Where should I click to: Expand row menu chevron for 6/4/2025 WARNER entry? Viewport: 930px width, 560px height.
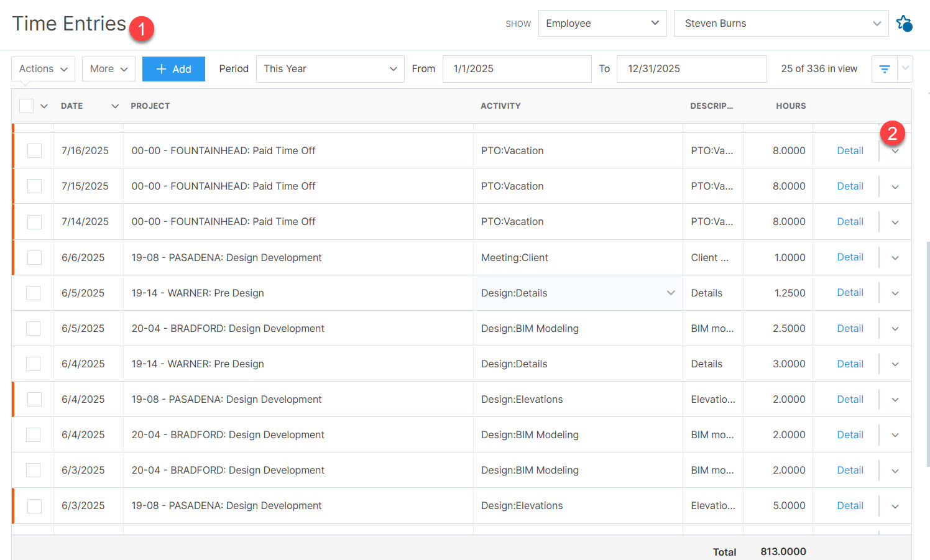(x=895, y=364)
